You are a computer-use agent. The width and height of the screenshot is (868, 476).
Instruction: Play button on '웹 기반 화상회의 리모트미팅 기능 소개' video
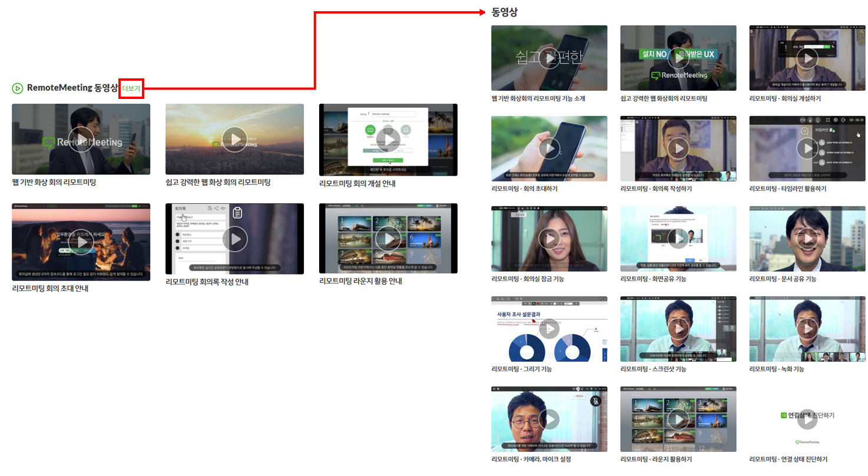click(549, 58)
